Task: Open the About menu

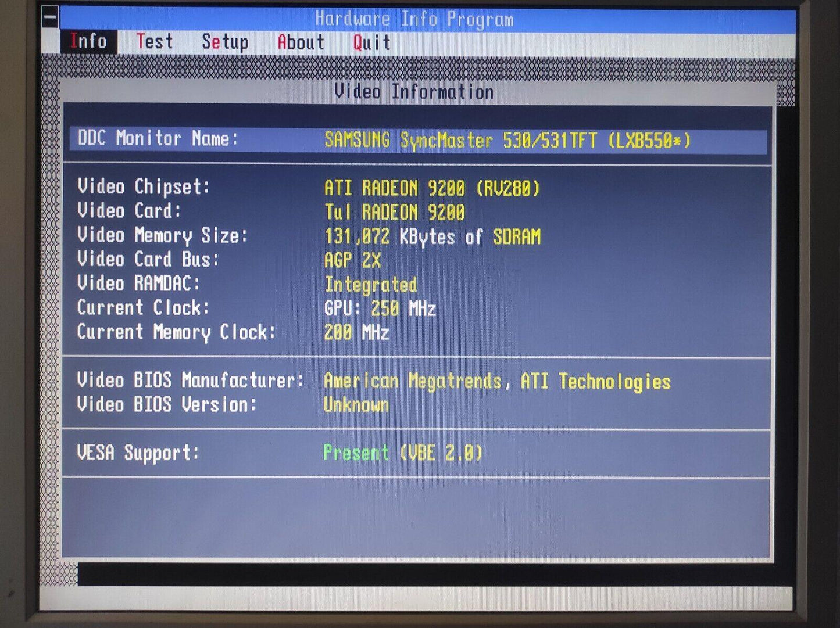Action: point(301,42)
